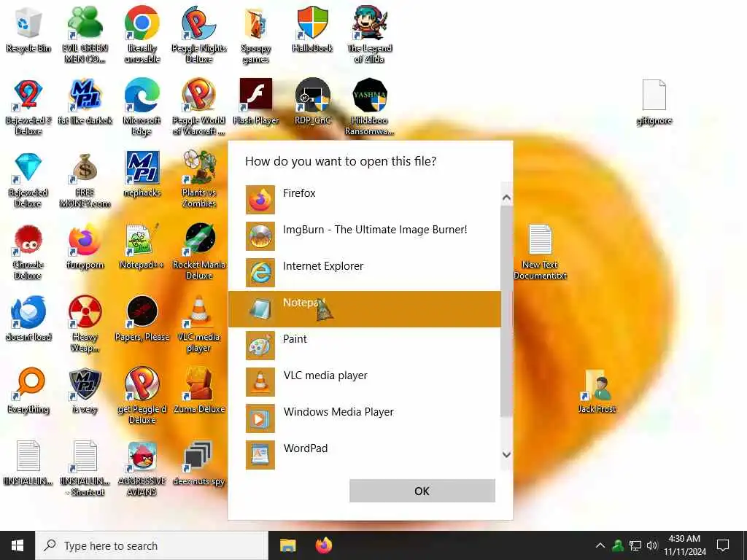Viewport: 747px width, 560px height.
Task: Click the app list scrollbar thumb
Action: 507,312
